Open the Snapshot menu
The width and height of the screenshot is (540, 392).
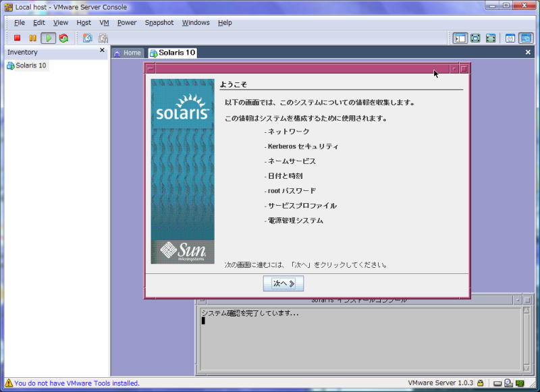[x=159, y=22]
